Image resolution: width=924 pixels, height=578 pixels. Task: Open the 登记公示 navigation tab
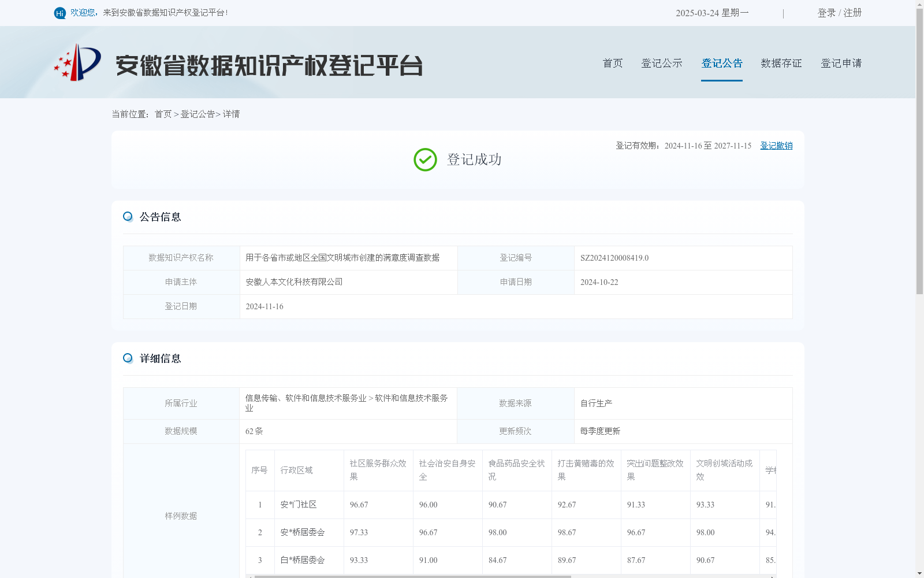coord(662,63)
